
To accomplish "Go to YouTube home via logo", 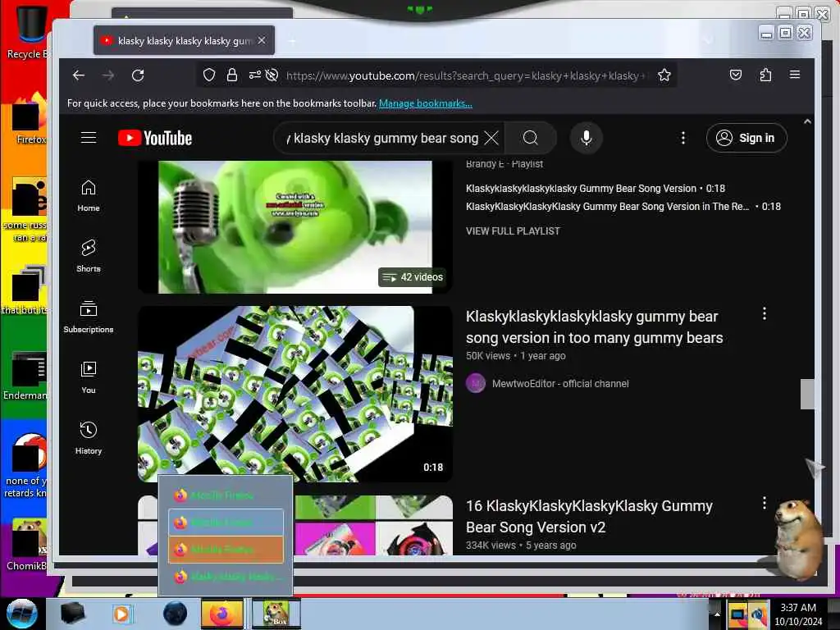I will tap(155, 138).
